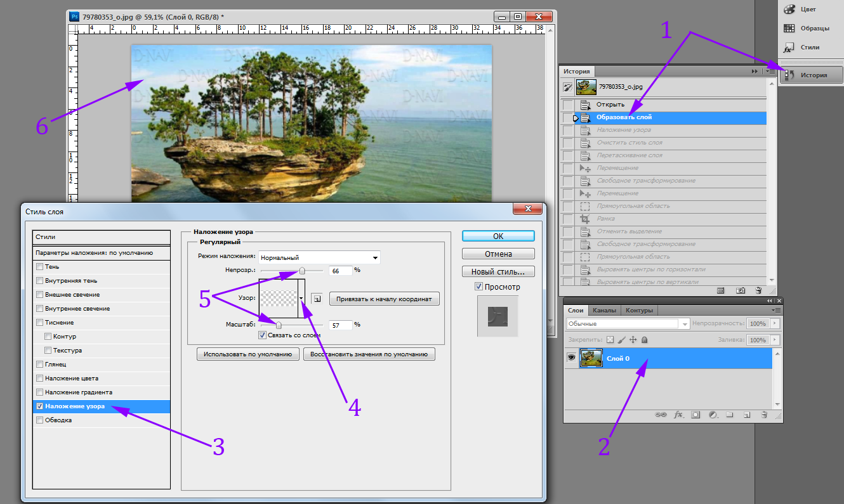This screenshot has width=844, height=504.
Task: Click Восстановить значения по умолчанию button
Action: [x=369, y=354]
